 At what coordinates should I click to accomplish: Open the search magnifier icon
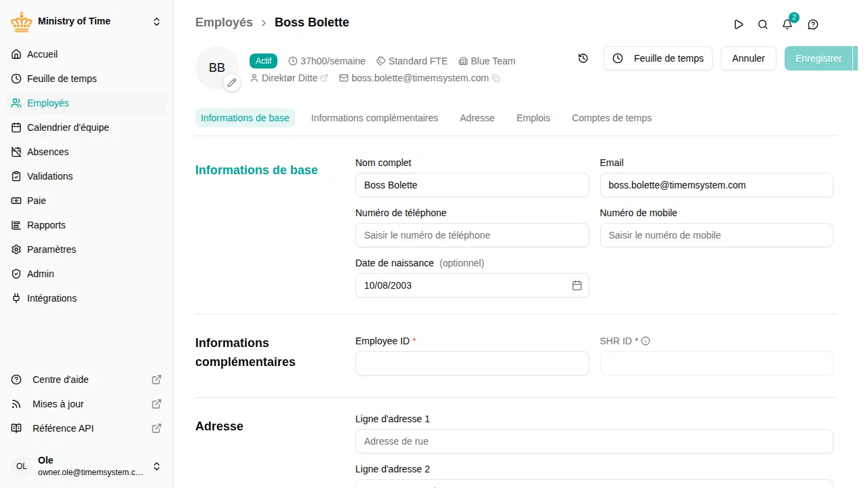pos(763,24)
